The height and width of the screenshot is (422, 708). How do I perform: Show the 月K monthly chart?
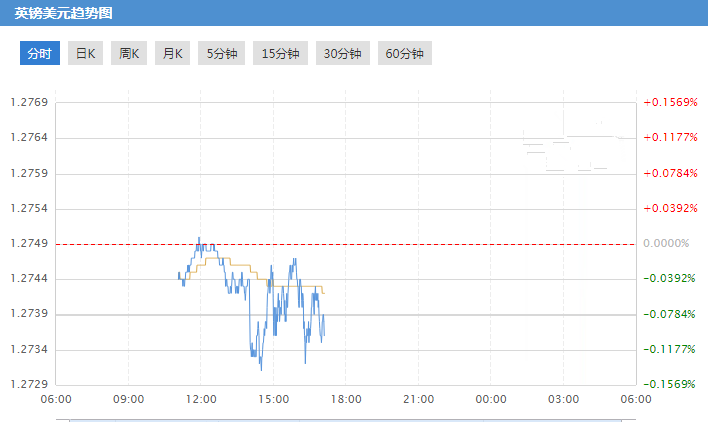point(172,54)
